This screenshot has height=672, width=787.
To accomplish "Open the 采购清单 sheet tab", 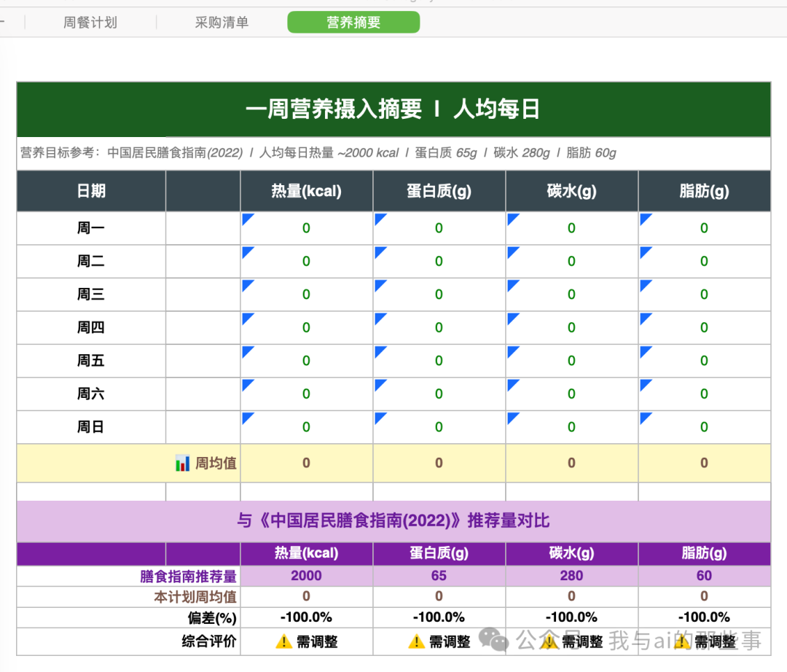I will (222, 23).
